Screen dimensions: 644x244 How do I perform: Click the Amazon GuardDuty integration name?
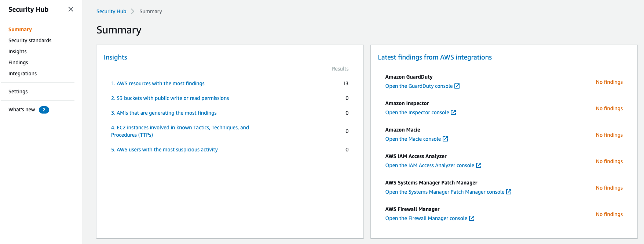pos(409,77)
